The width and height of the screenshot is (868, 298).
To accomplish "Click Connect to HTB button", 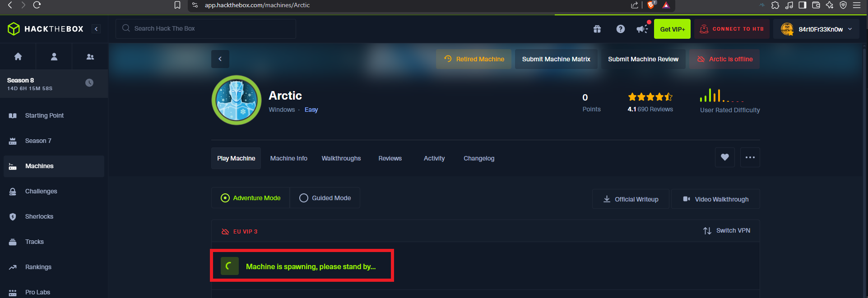I will pos(732,29).
